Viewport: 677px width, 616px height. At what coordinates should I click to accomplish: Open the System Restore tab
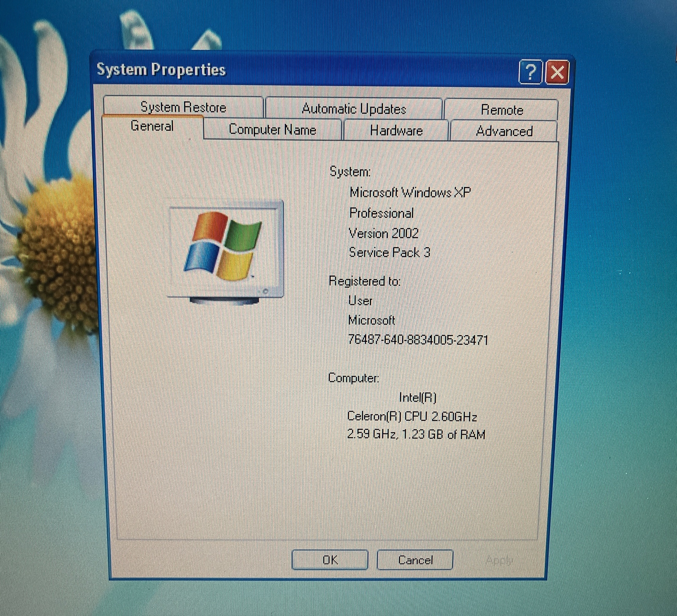pyautogui.click(x=183, y=107)
